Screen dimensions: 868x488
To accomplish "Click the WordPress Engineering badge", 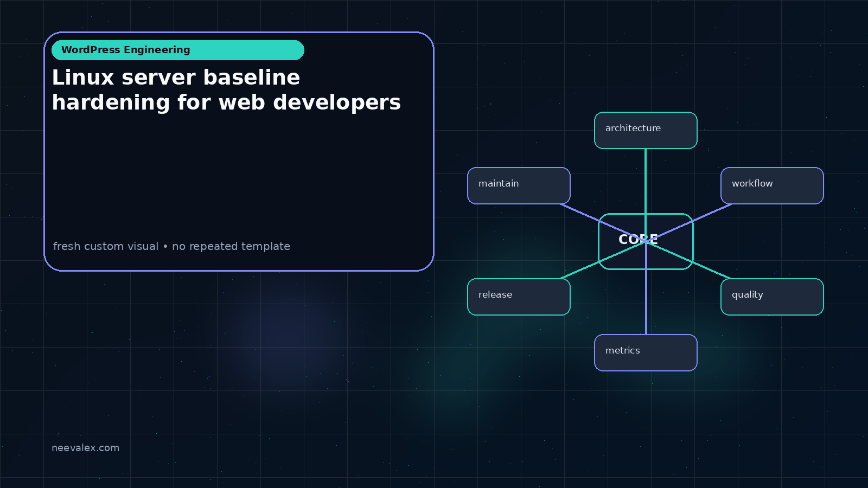I will (x=178, y=50).
